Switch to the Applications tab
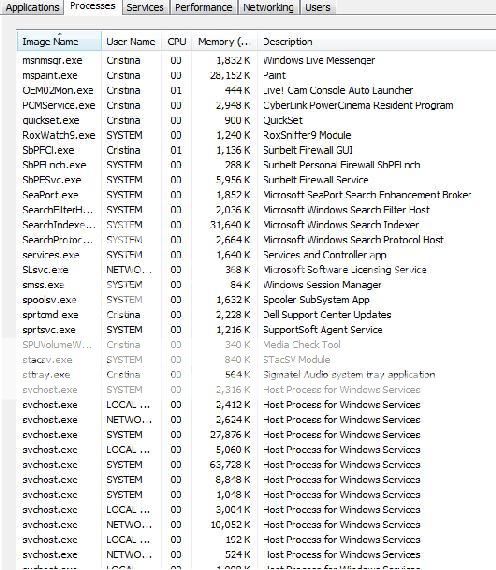 point(32,8)
